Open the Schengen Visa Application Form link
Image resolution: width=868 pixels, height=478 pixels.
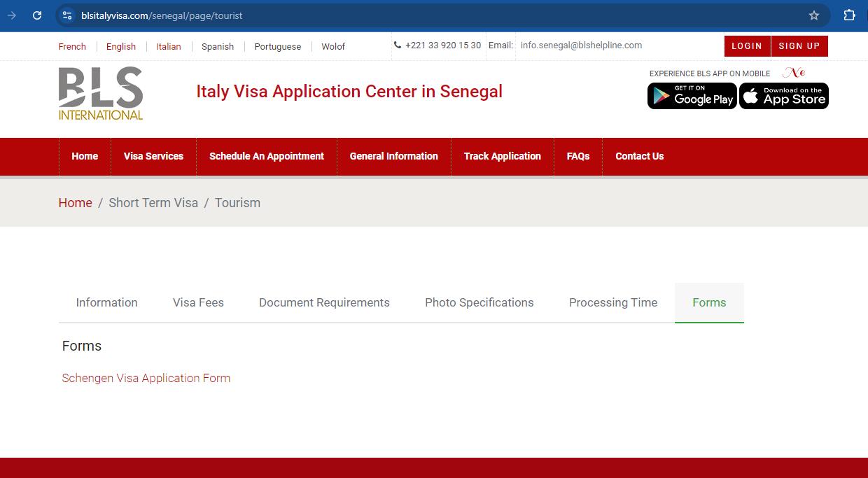(x=146, y=378)
